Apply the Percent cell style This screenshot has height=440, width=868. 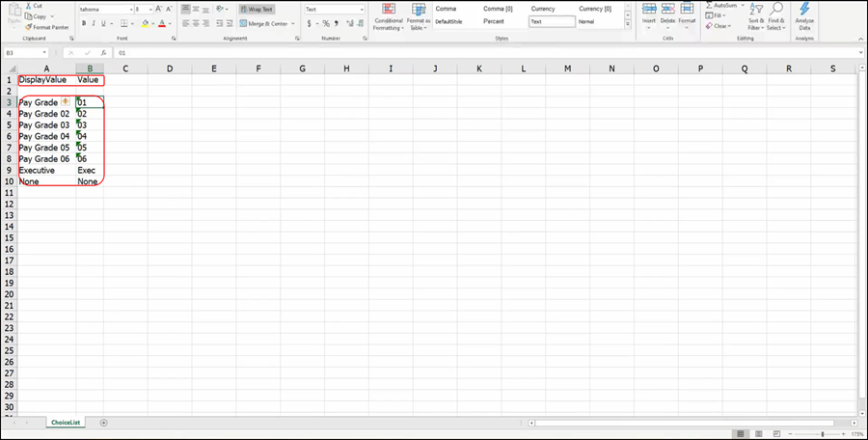pos(496,20)
